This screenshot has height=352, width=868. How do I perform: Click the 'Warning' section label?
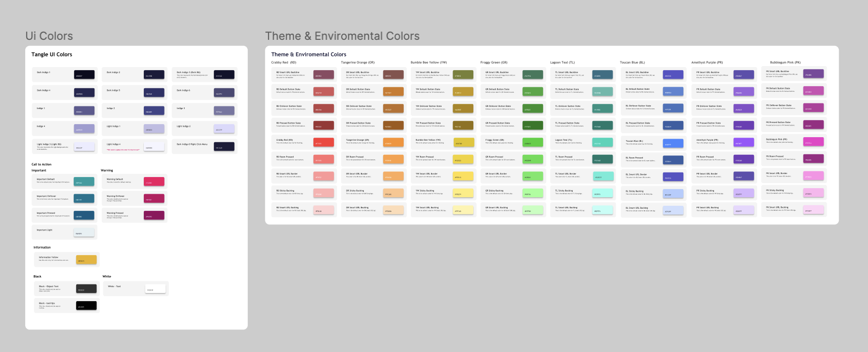pyautogui.click(x=107, y=170)
